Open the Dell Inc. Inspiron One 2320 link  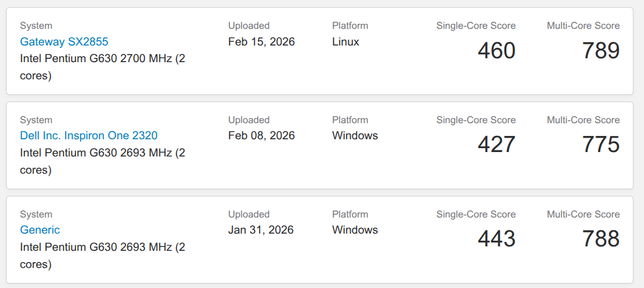coord(88,136)
